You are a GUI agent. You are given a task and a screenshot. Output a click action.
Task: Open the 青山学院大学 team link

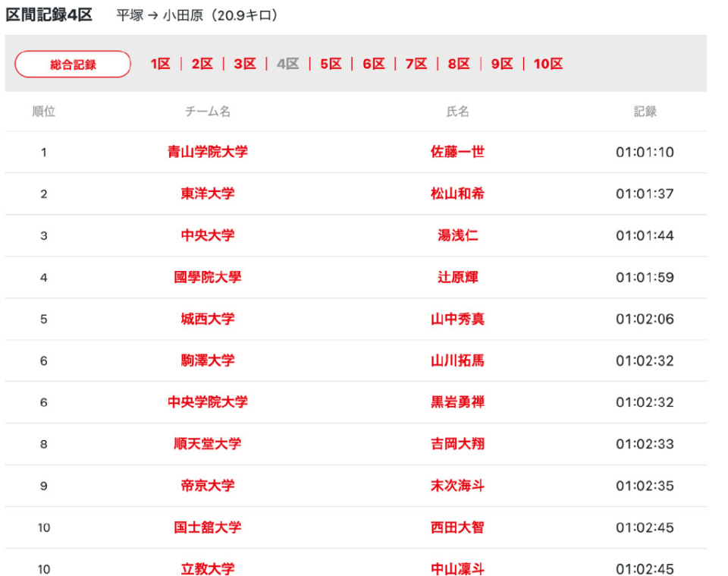(208, 152)
